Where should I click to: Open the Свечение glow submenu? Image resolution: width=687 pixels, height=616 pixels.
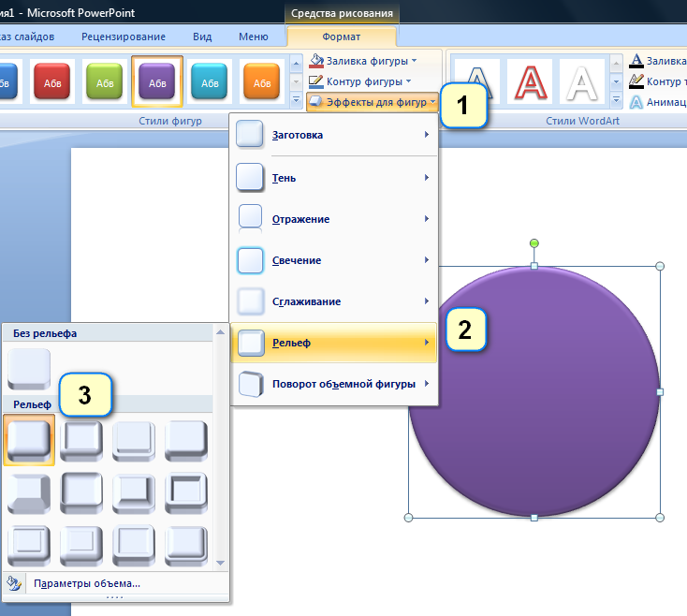click(x=334, y=260)
